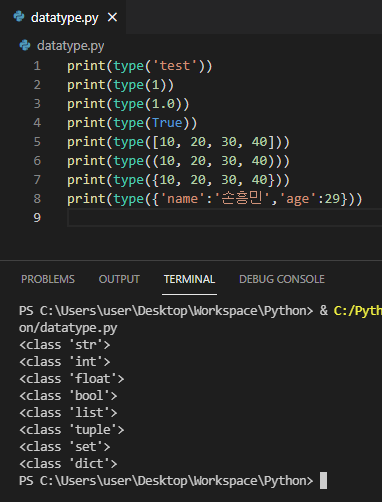The image size is (382, 502).
Task: Click the list [10, 20, 30, 40] code
Action: click(213, 142)
